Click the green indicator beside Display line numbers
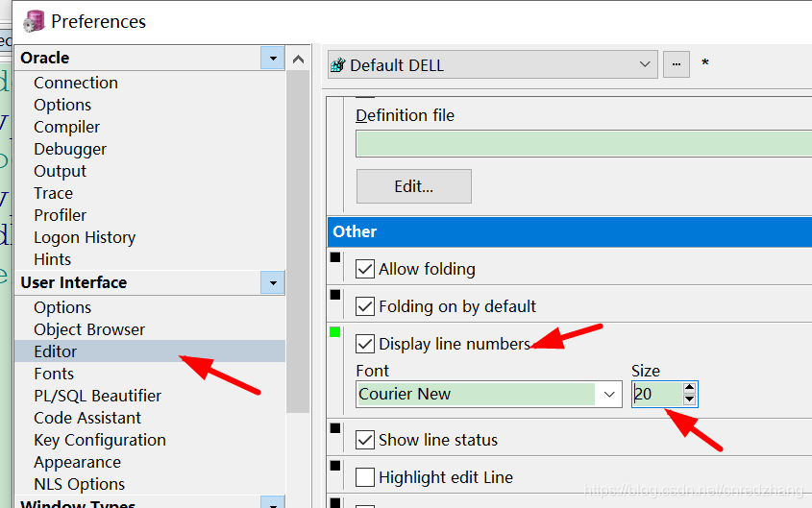The width and height of the screenshot is (812, 508). coord(335,332)
